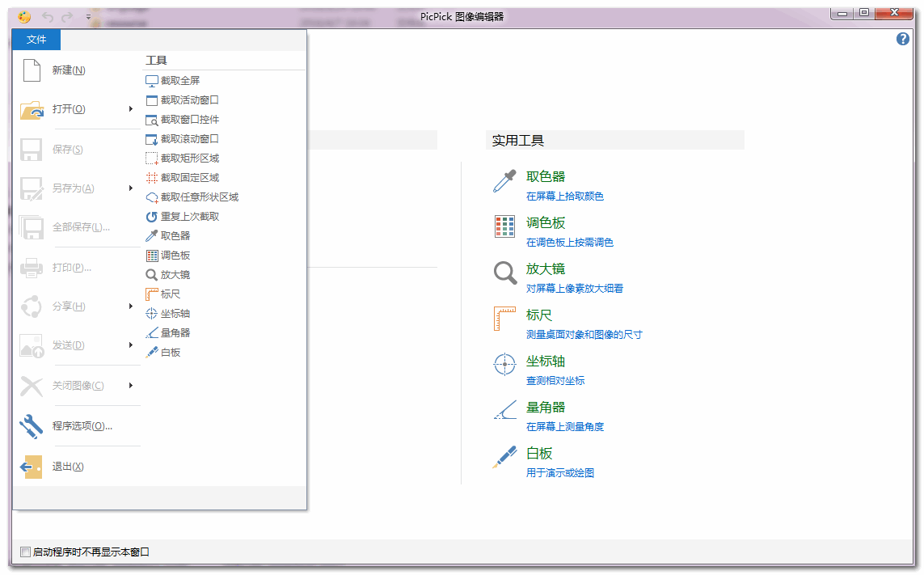924x575 pixels.
Task: Choose 打开(O) from the file menu
Action: coord(77,109)
